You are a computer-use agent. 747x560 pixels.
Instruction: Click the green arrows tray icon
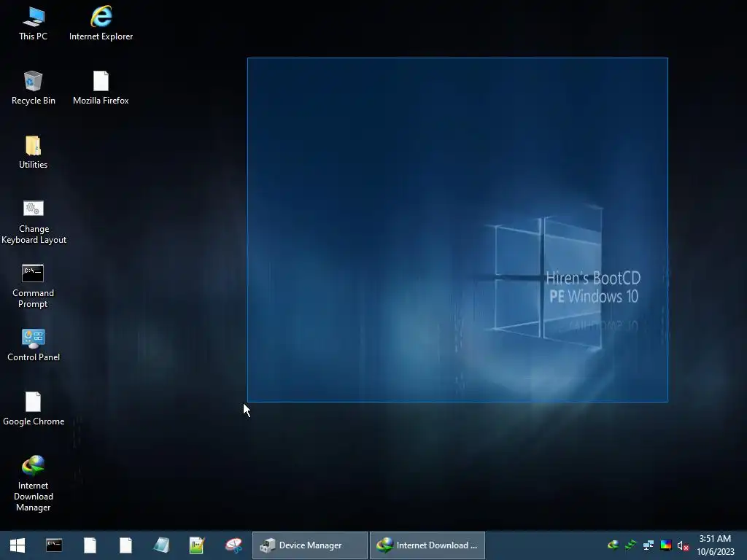coord(631,545)
